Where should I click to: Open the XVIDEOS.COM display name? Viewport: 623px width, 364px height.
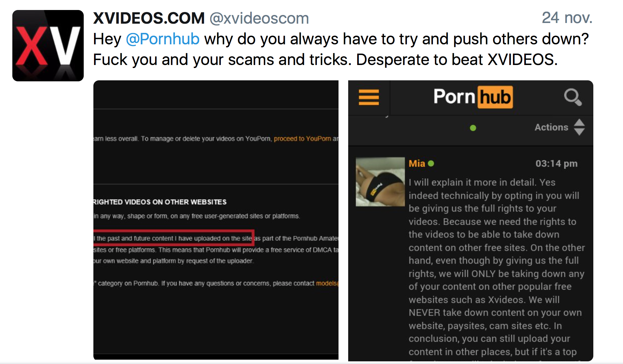[x=149, y=18]
